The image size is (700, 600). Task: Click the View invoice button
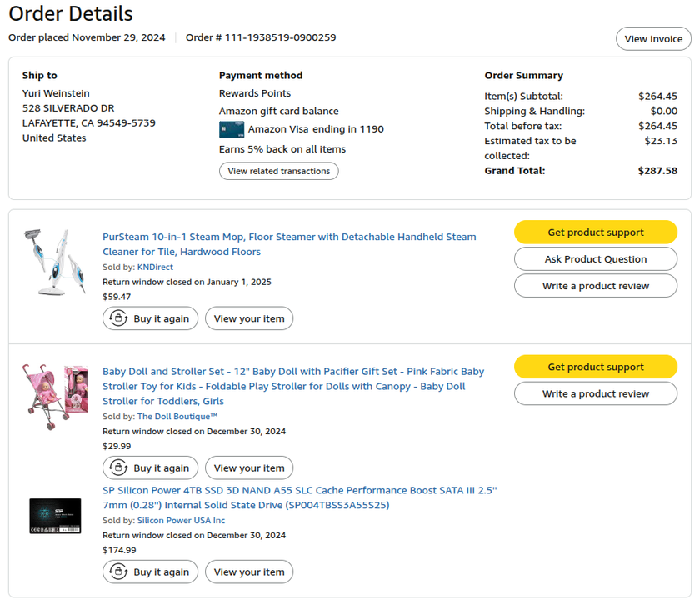(653, 39)
